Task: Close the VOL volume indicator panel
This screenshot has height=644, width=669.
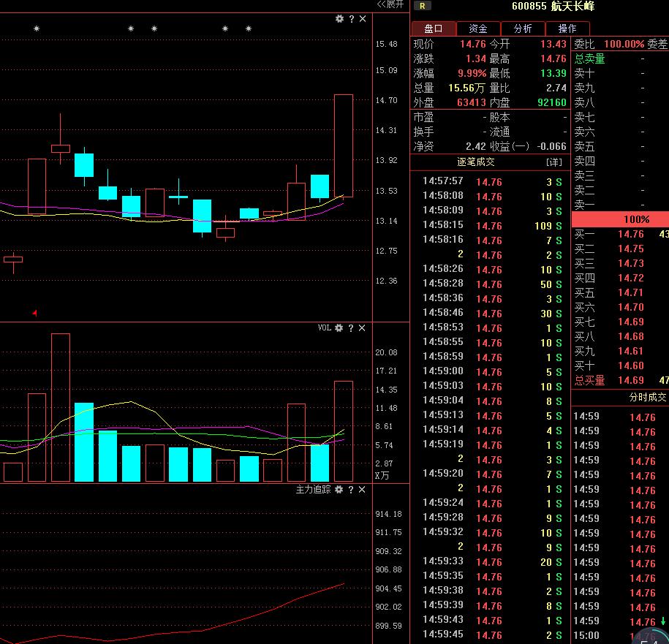Action: coord(363,328)
